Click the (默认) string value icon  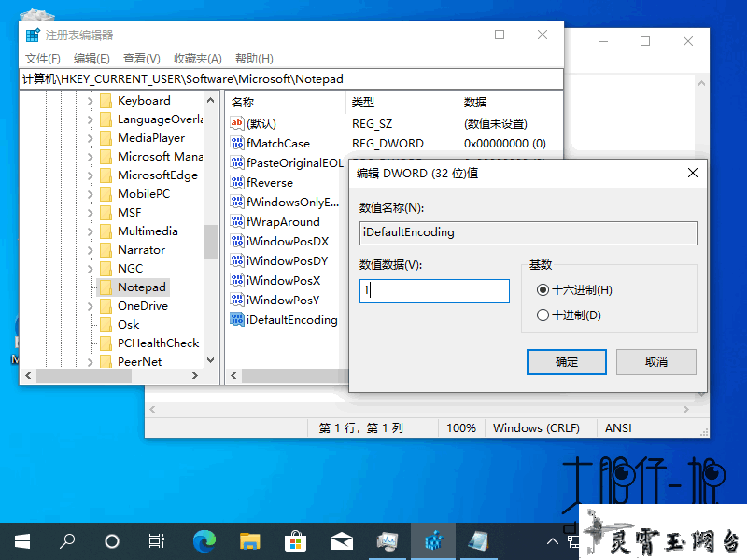point(237,123)
